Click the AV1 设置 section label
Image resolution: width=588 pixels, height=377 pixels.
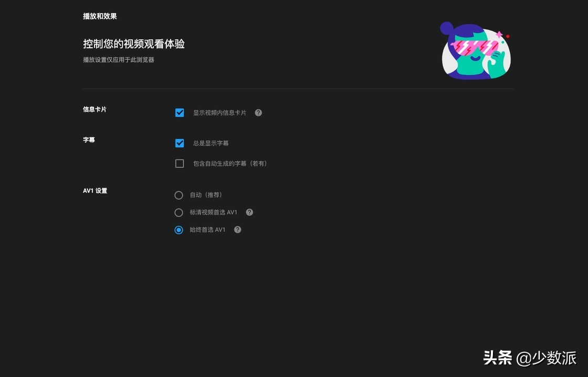(95, 191)
